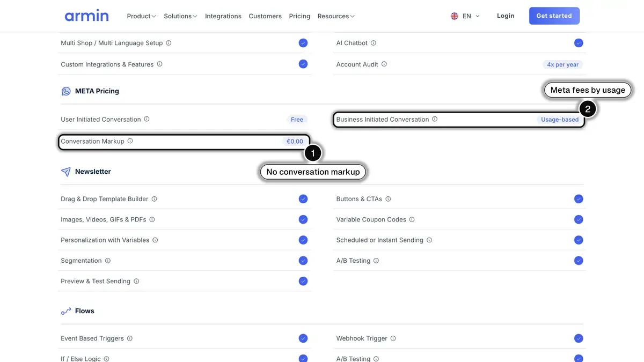
Task: Click info icon beside Preview & Test Sending
Action: [136, 281]
